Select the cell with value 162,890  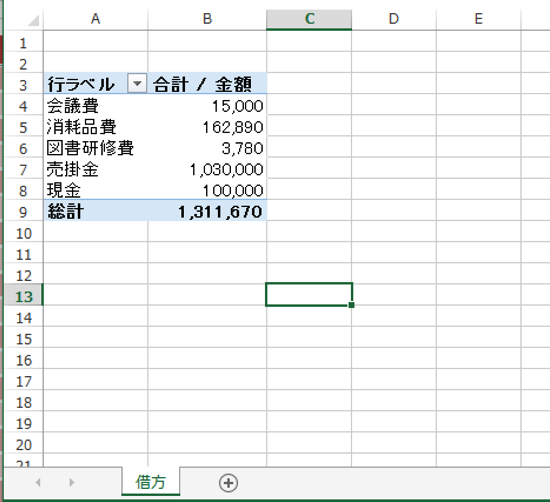coord(207,126)
